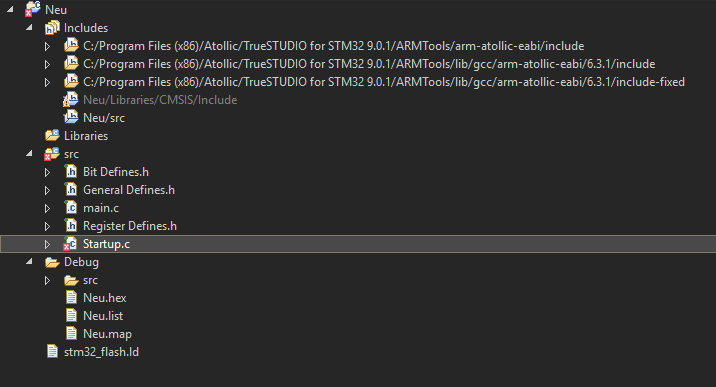Collapse the Neu project root node

11,10
